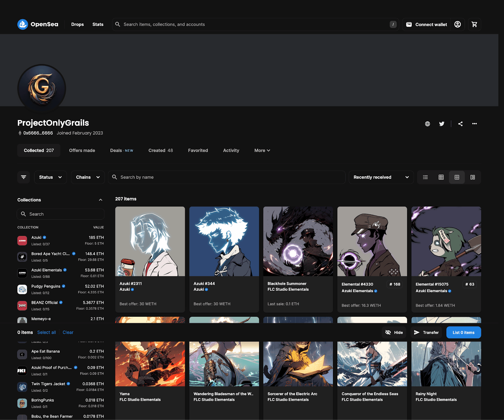Click the # 63 rarity badge
The width and height of the screenshot is (504, 420).
[470, 284]
